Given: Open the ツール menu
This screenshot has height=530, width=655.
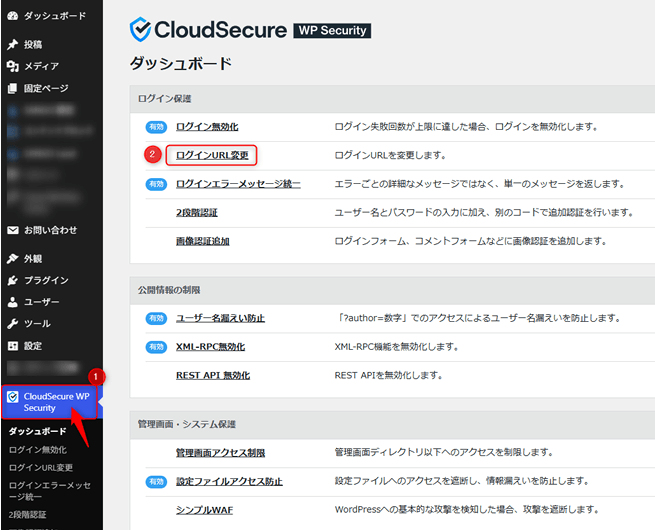Looking at the screenshot, I should 37,324.
